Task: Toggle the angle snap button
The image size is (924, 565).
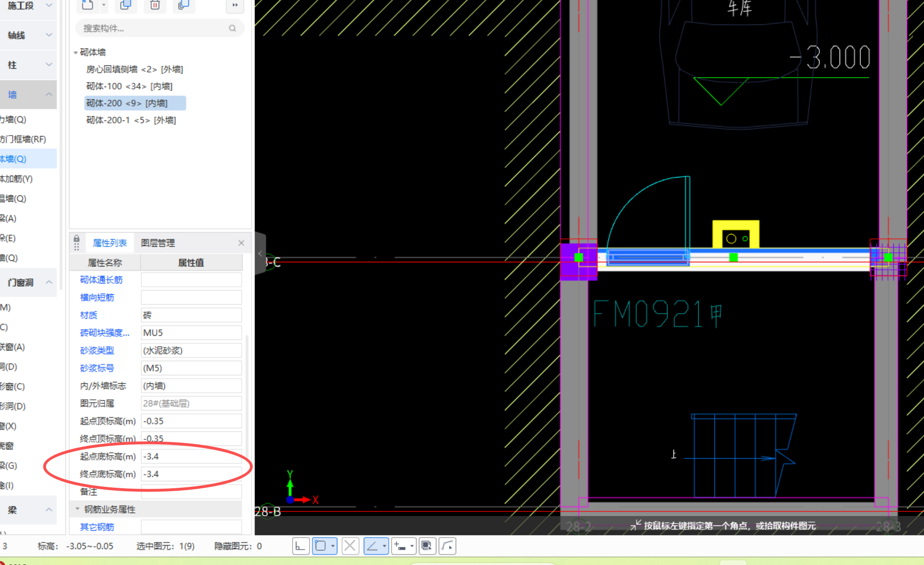Action: point(372,546)
